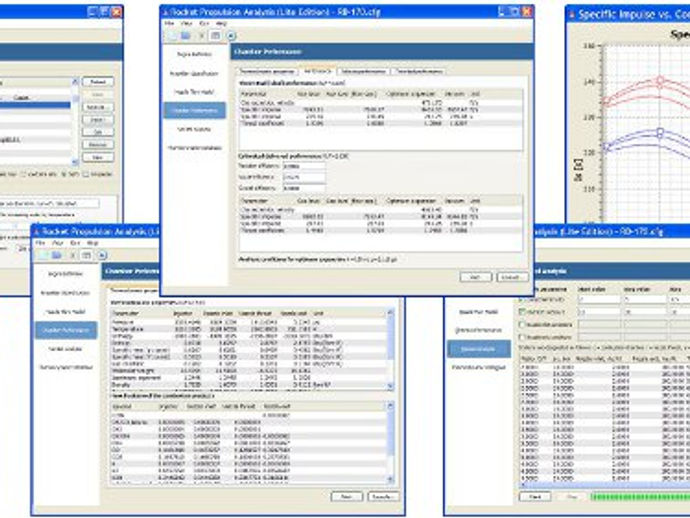Click table-layout icon in bottom-left window toolbar
The image size is (690, 518).
click(87, 255)
